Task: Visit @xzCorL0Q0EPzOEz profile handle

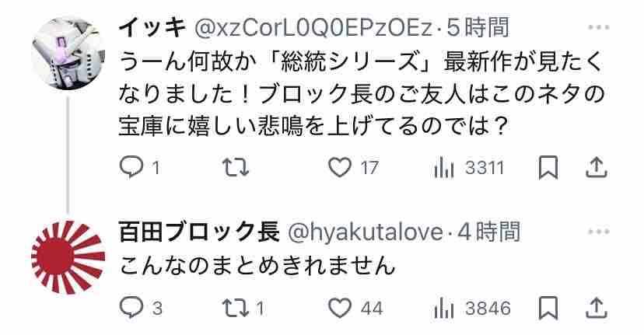Action: point(313,28)
